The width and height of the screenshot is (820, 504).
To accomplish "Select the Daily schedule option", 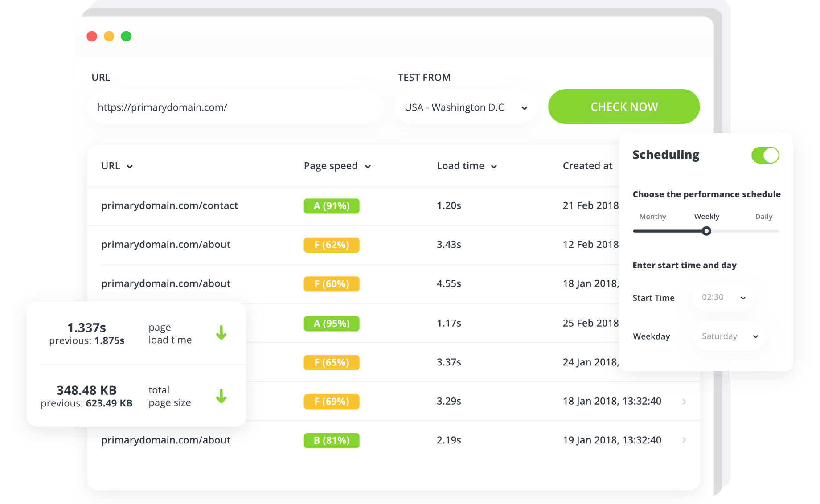I will click(x=763, y=217).
